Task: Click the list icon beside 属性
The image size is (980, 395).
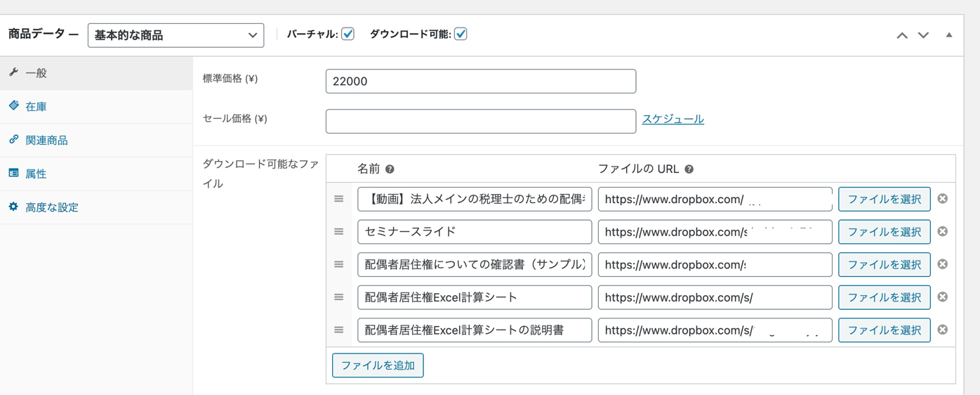Action: click(x=13, y=173)
